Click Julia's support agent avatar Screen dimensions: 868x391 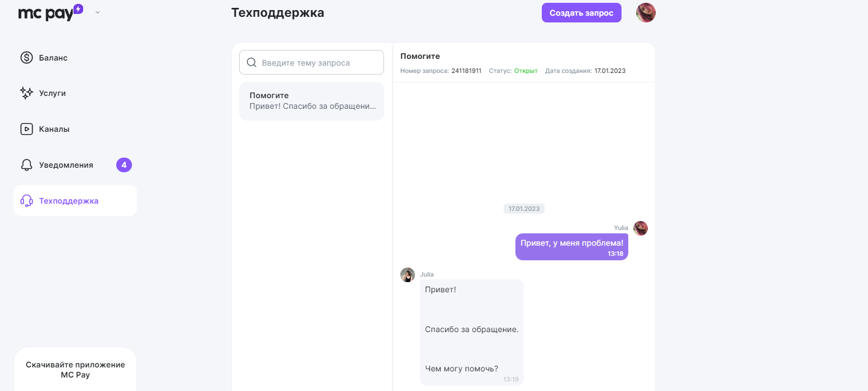coord(408,275)
